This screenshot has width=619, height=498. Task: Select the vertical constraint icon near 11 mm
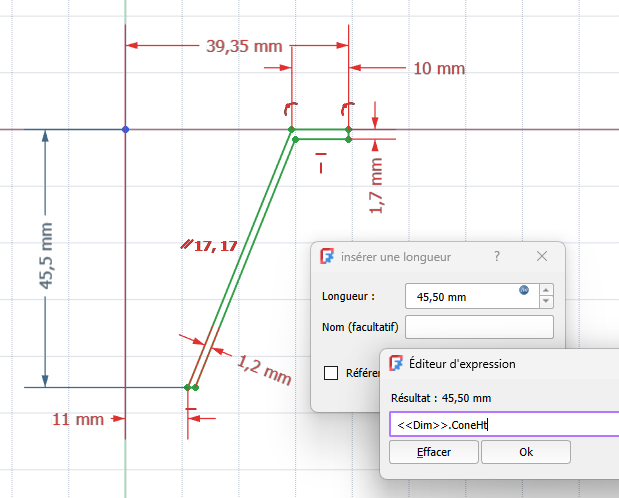tap(189, 409)
